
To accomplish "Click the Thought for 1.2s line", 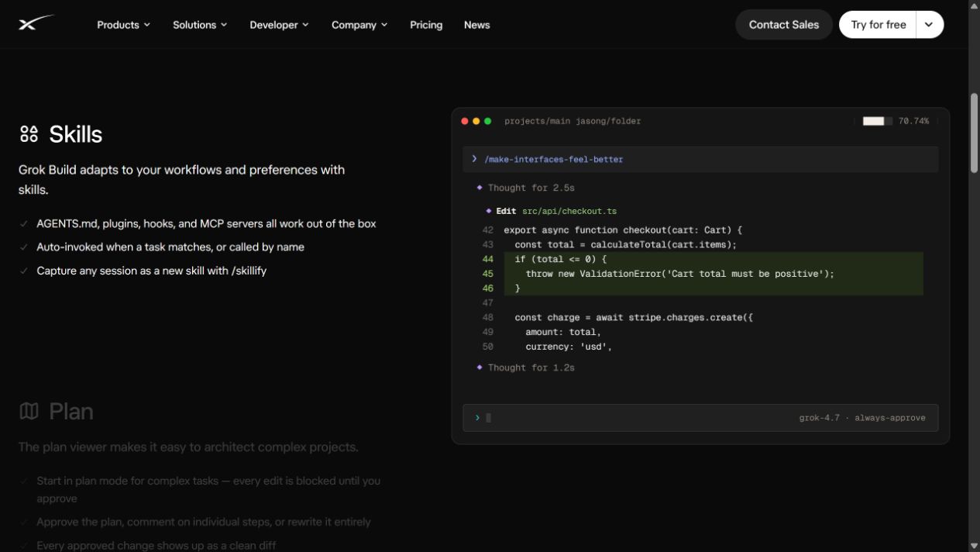I will point(531,367).
